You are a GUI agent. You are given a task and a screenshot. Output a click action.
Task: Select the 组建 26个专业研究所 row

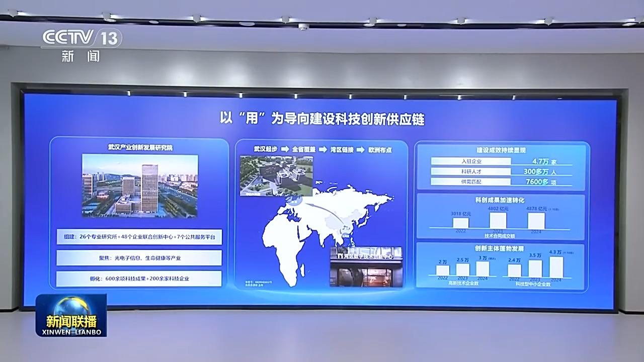point(139,237)
